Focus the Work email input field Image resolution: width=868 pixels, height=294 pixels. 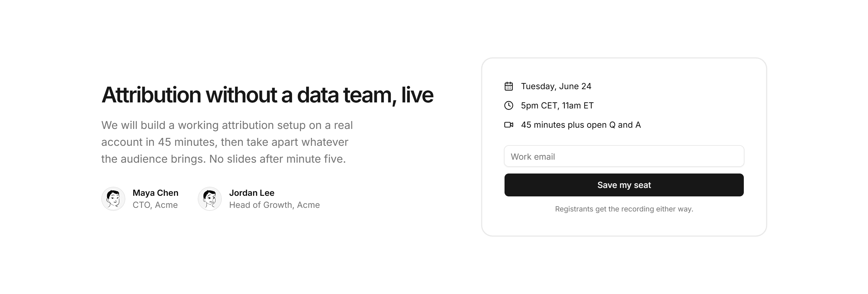coord(624,156)
